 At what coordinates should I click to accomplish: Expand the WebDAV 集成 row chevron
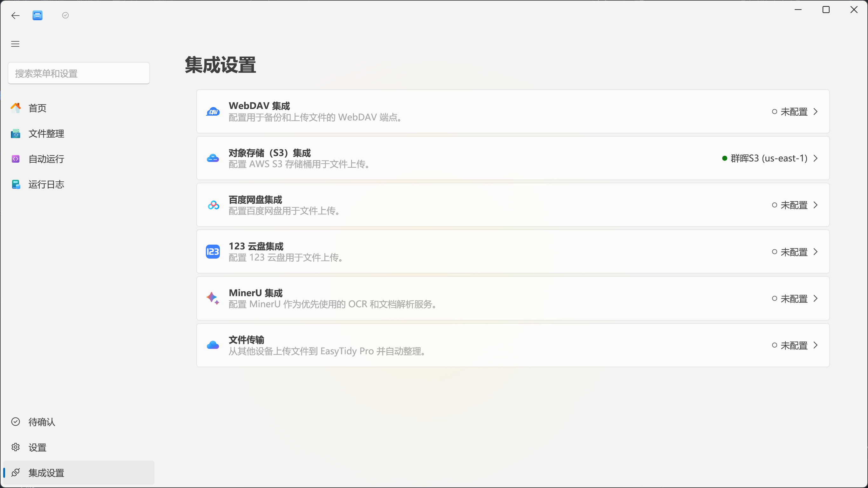click(816, 112)
